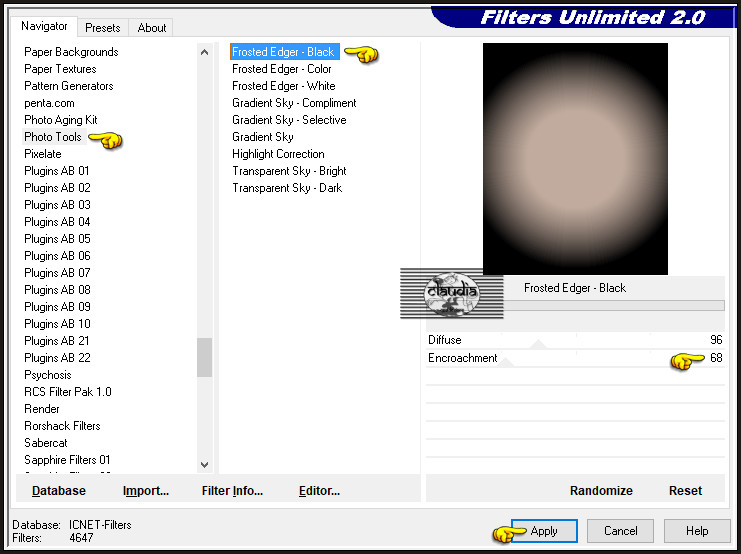The image size is (741, 554).
Task: Click scroll up arrow in category list
Action: (x=204, y=52)
